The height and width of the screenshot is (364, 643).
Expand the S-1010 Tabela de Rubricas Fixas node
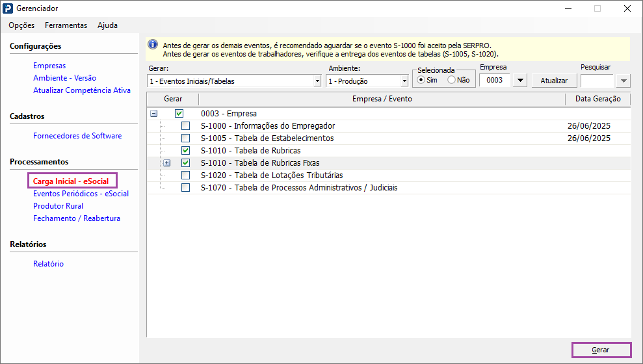coord(166,163)
